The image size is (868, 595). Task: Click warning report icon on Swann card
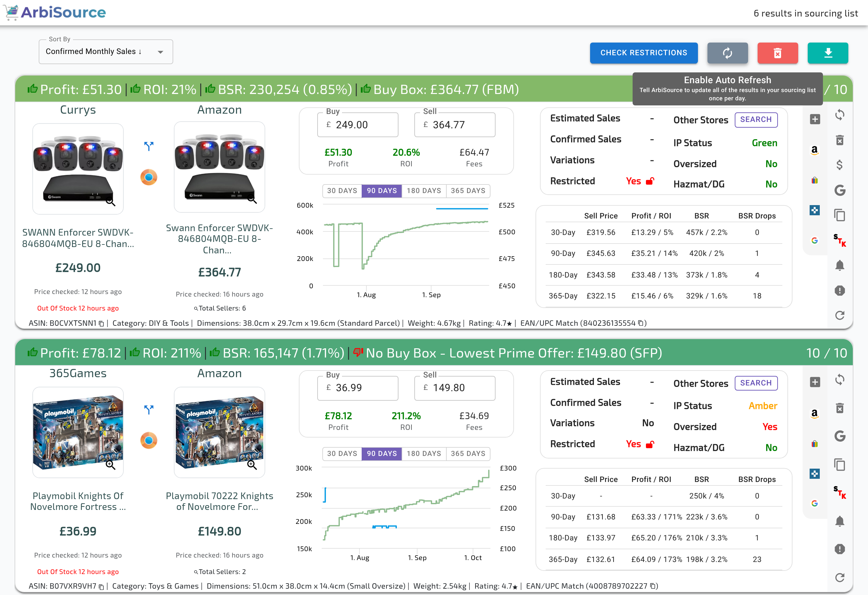[840, 291]
